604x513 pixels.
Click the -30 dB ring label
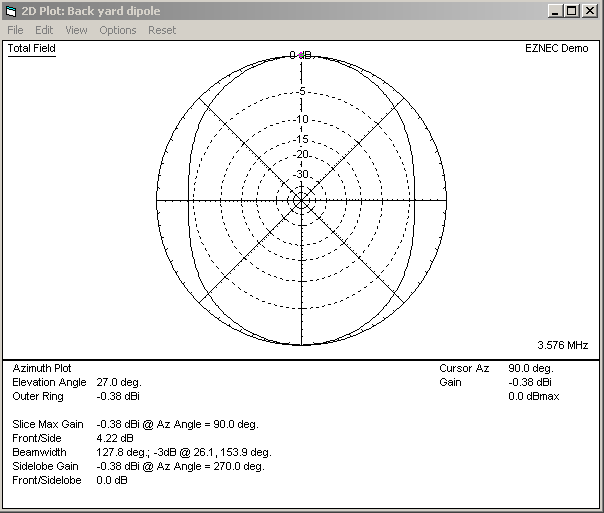[x=301, y=173]
